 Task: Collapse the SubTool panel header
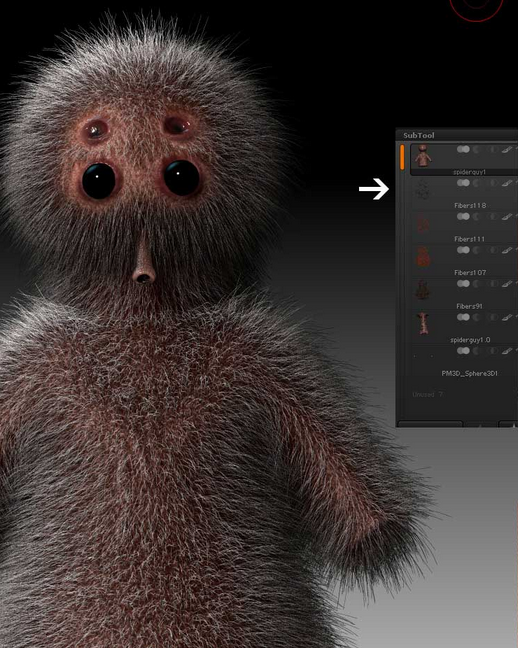pos(418,135)
